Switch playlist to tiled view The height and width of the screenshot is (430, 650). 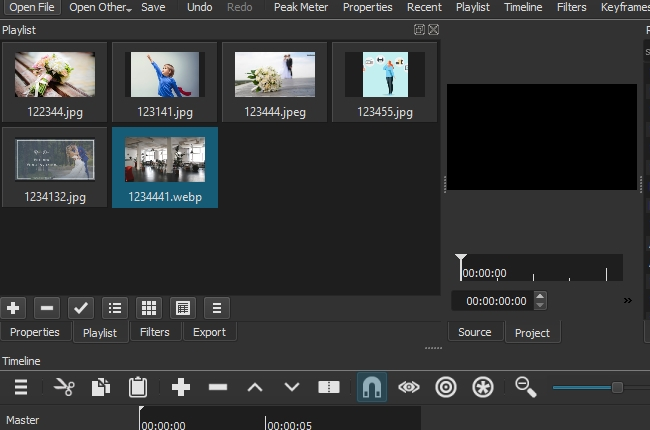tap(183, 308)
